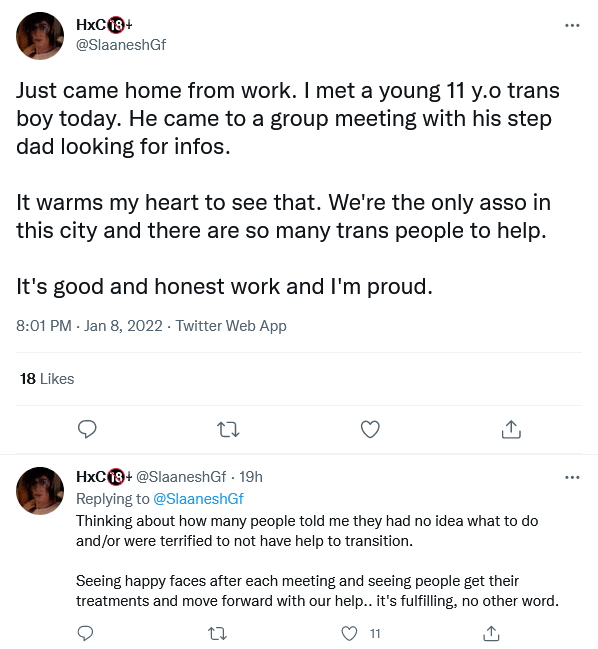
Task: Share the main tweet
Action: (511, 429)
